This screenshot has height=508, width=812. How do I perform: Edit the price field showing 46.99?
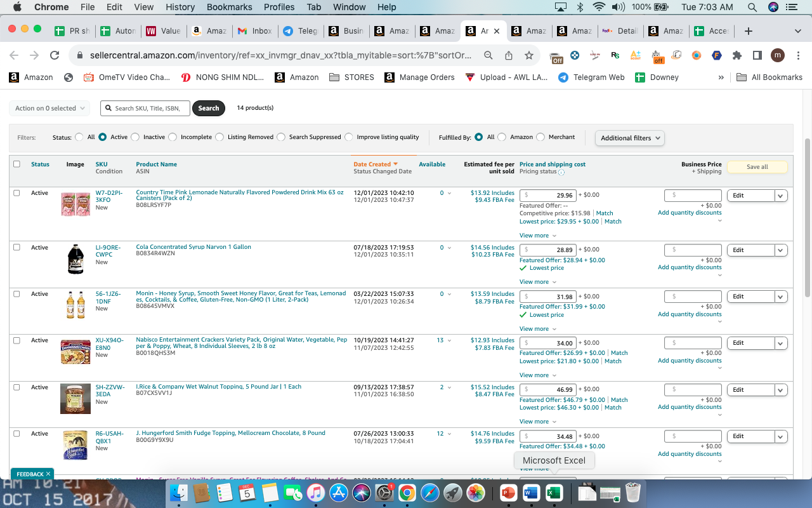(x=547, y=389)
